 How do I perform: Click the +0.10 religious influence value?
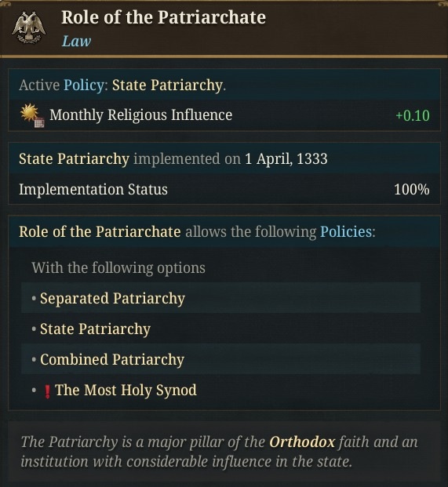click(x=413, y=115)
